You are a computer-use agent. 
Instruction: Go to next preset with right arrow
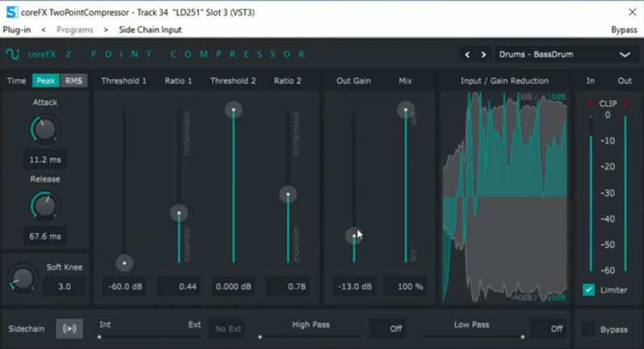click(x=484, y=55)
